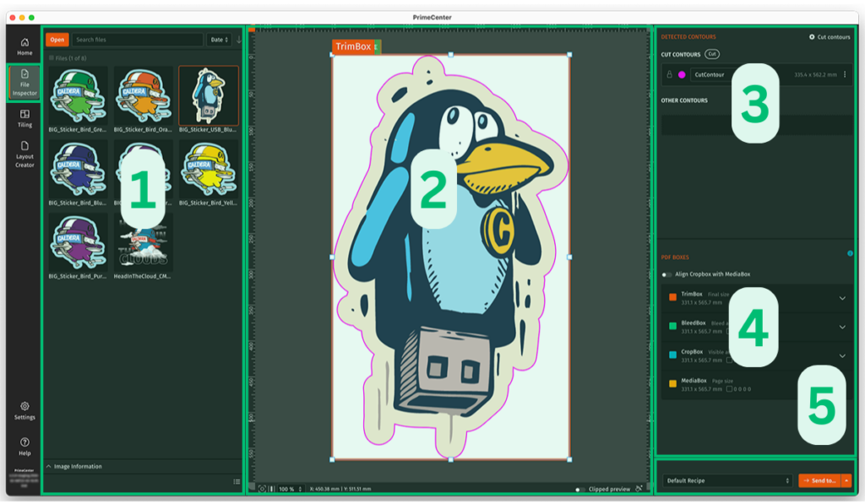Viewport: 865px width, 504px height.
Task: Open the Tiling module
Action: 24,118
